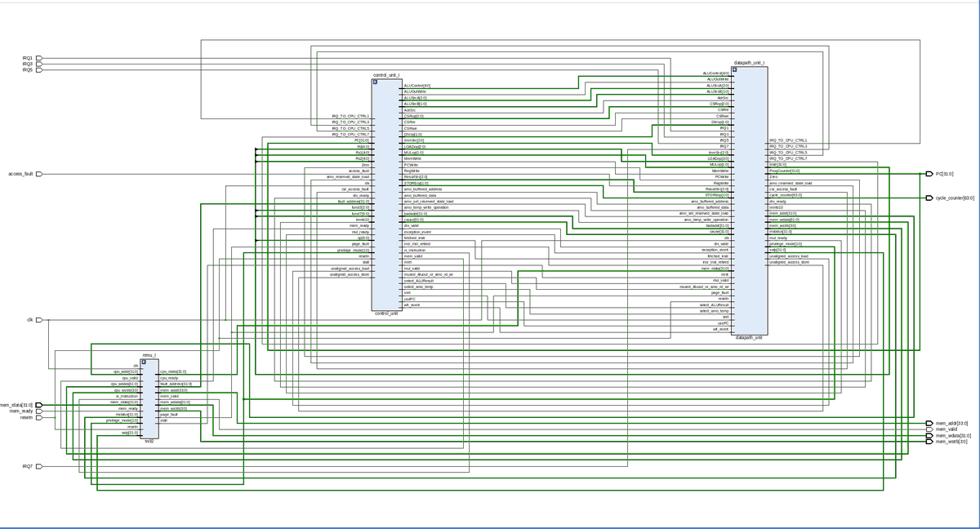This screenshot has height=529, width=980.
Task: Select the mem_ready input port symbol
Action: click(x=38, y=411)
